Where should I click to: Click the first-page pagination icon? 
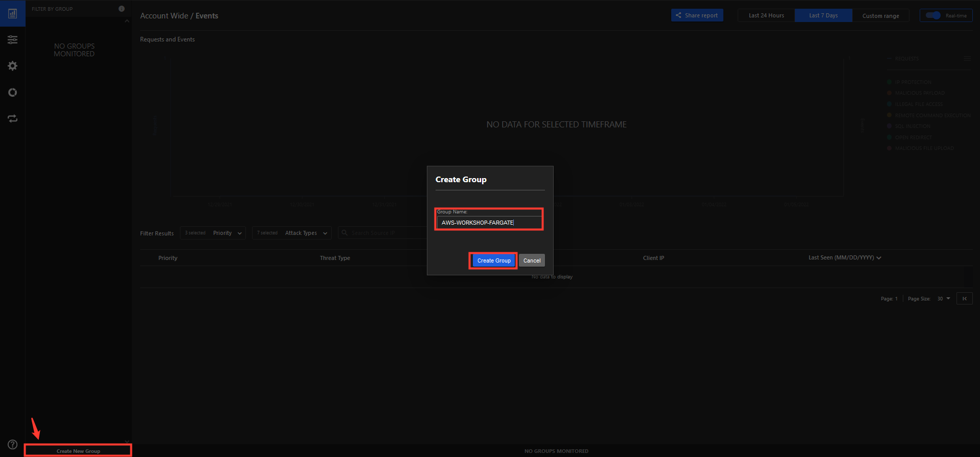(965, 298)
